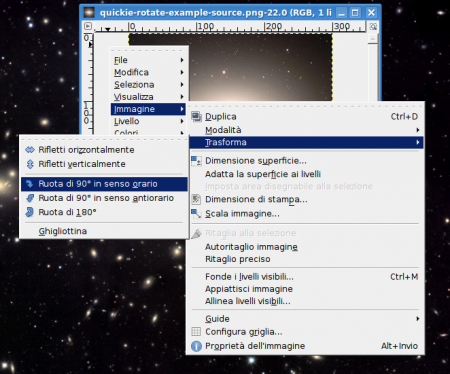Choose Dimensione superficie...
This screenshot has width=450, height=374.
[x=305, y=161]
